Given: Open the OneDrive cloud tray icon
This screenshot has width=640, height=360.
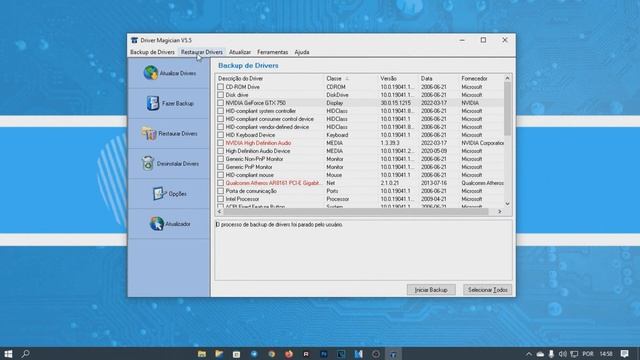Looking at the screenshot, I should 540,354.
